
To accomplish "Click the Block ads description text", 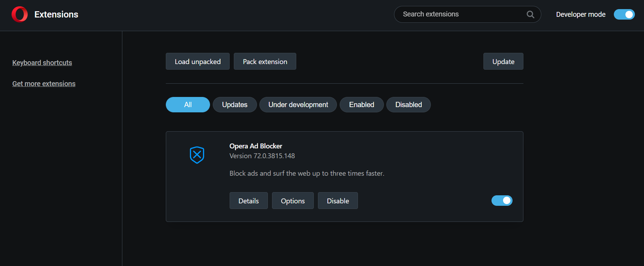I will coord(307,173).
